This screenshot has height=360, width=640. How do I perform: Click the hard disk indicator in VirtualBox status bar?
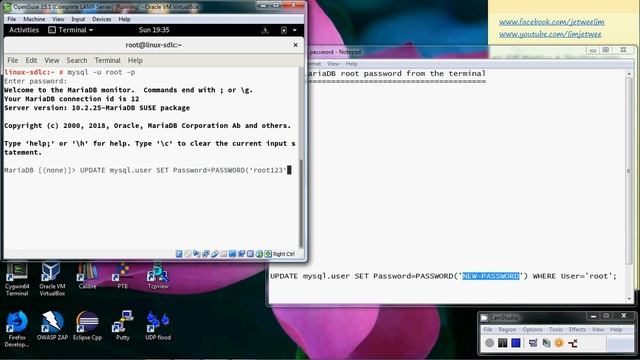pos(179,254)
